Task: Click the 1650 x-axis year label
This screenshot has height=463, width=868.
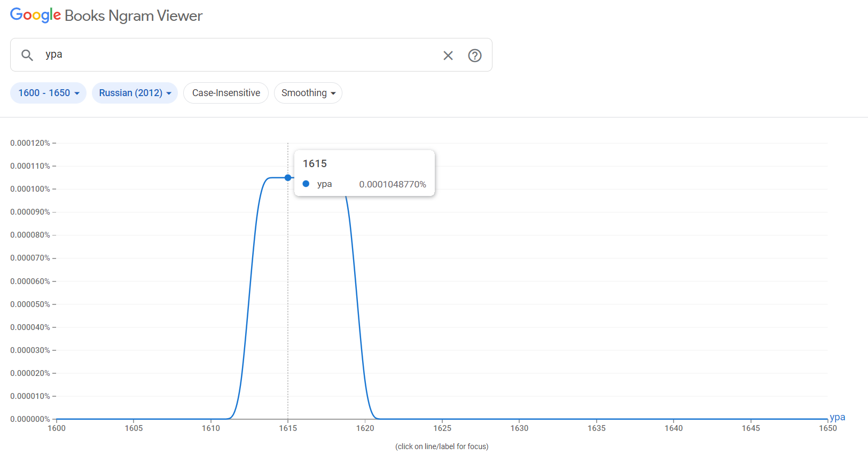Action: [x=827, y=428]
